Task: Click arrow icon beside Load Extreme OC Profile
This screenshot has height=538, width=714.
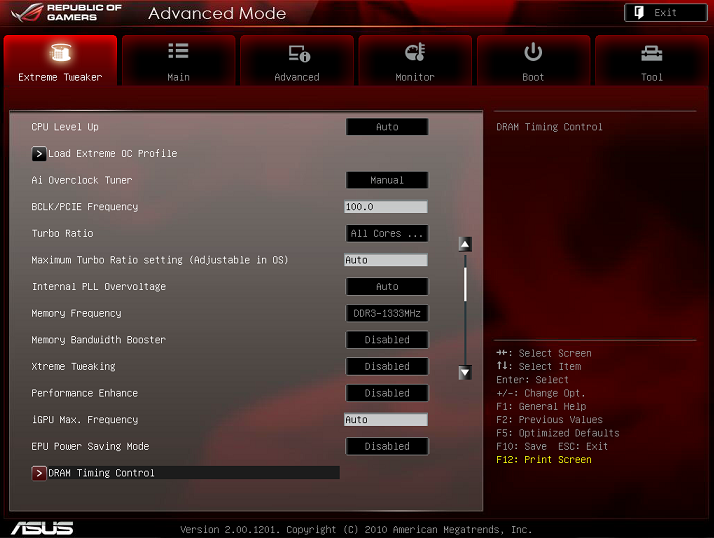Action: click(x=39, y=154)
